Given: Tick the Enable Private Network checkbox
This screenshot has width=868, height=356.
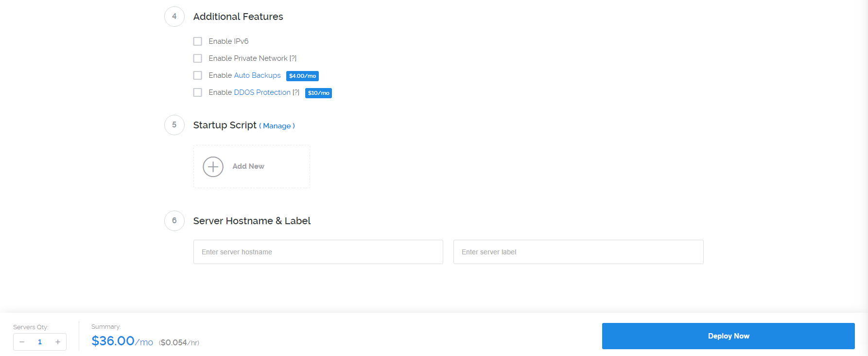Looking at the screenshot, I should [197, 58].
